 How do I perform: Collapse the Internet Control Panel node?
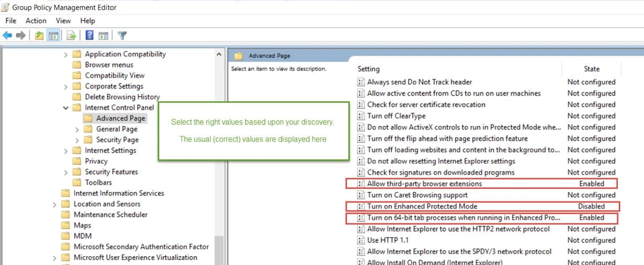66,108
